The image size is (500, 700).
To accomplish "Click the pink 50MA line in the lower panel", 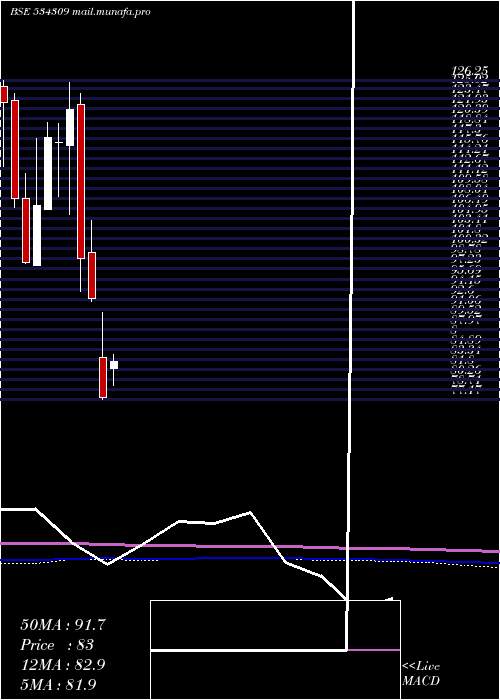I will click(250, 546).
